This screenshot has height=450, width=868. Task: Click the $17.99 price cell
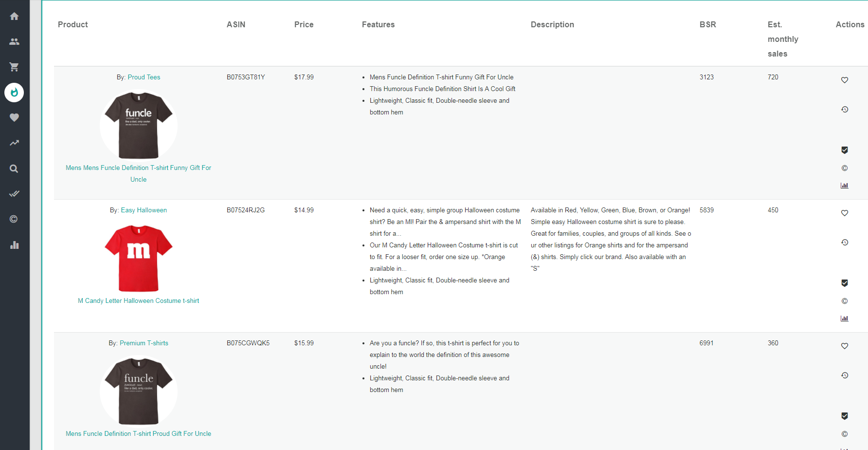pos(304,77)
